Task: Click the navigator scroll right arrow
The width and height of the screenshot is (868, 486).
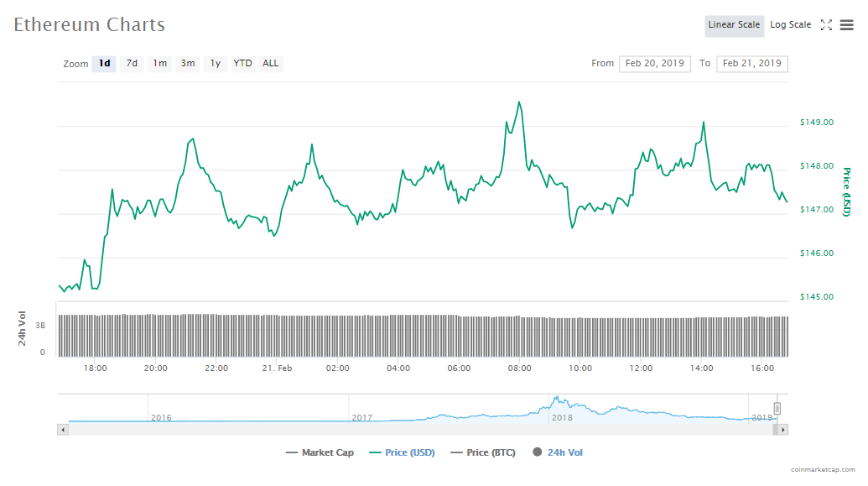Action: 783,430
